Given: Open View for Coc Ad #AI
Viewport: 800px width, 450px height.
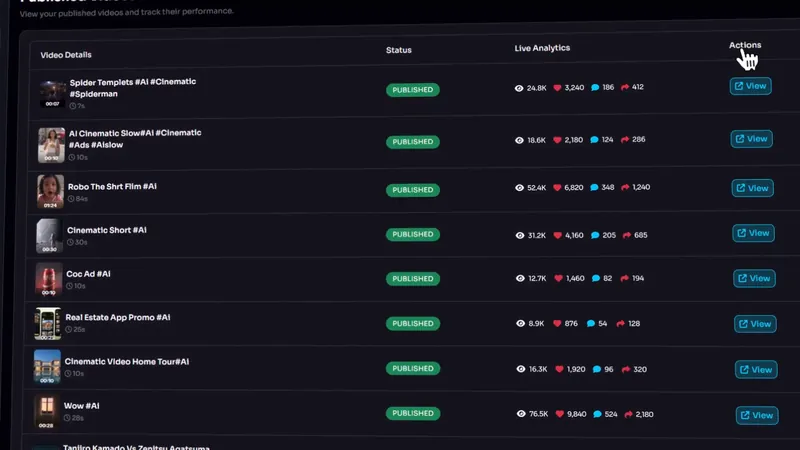Looking at the screenshot, I should [755, 279].
